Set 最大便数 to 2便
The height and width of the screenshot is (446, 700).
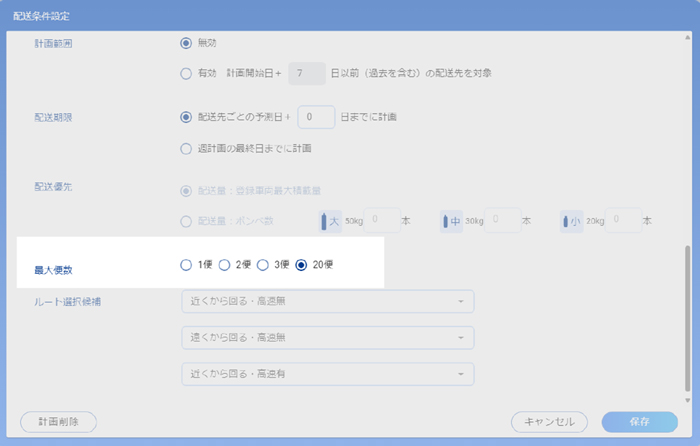click(224, 265)
